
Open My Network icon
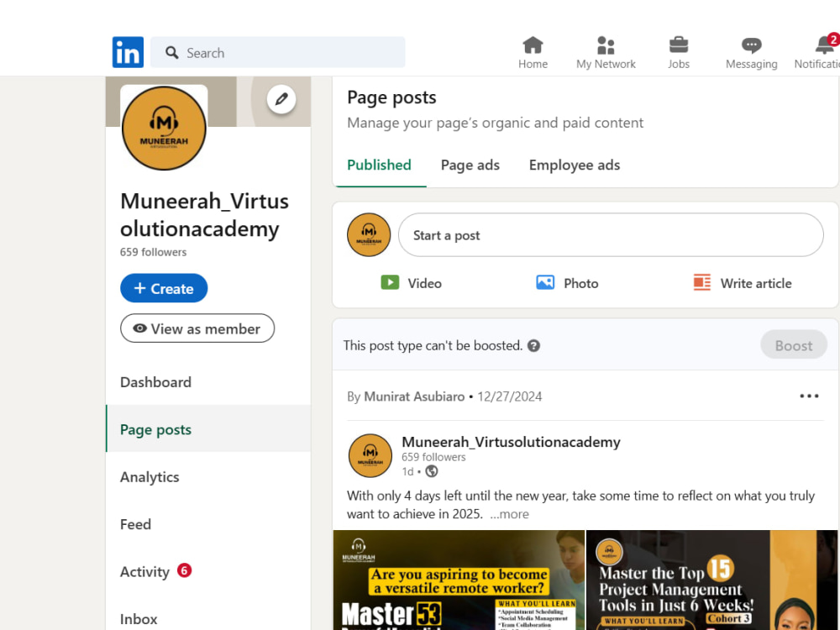point(606,45)
